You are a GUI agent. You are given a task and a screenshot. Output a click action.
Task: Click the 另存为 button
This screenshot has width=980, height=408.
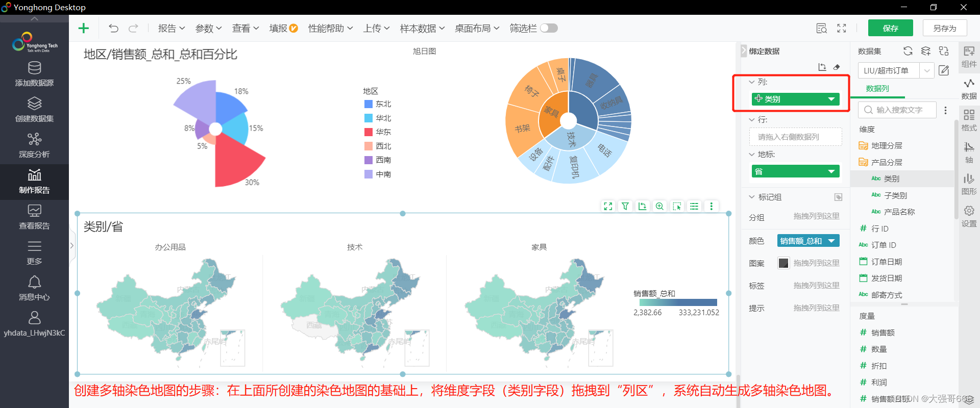945,28
